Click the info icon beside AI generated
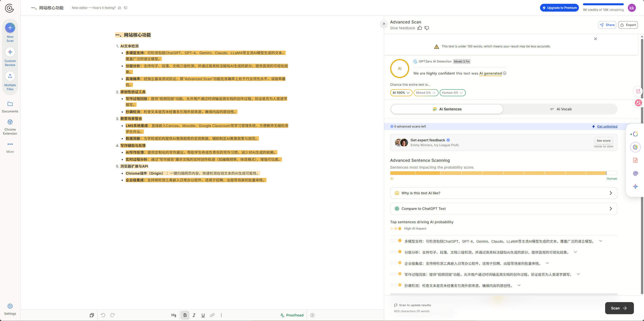The image size is (644, 321). tap(505, 73)
